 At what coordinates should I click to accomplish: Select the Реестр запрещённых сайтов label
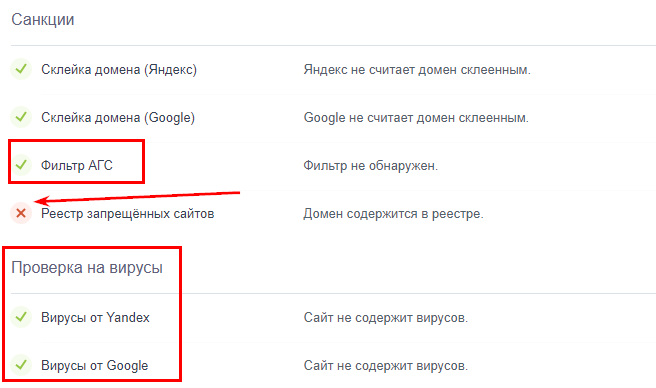(128, 213)
